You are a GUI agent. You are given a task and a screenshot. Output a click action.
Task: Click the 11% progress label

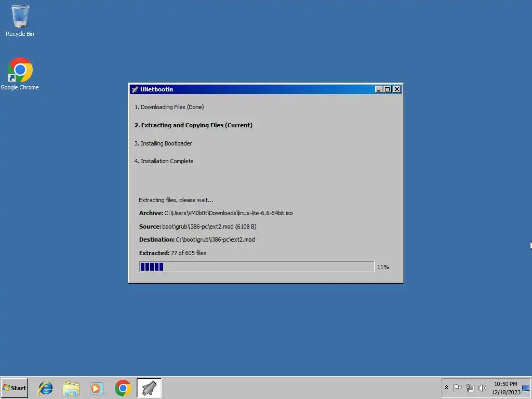(383, 267)
